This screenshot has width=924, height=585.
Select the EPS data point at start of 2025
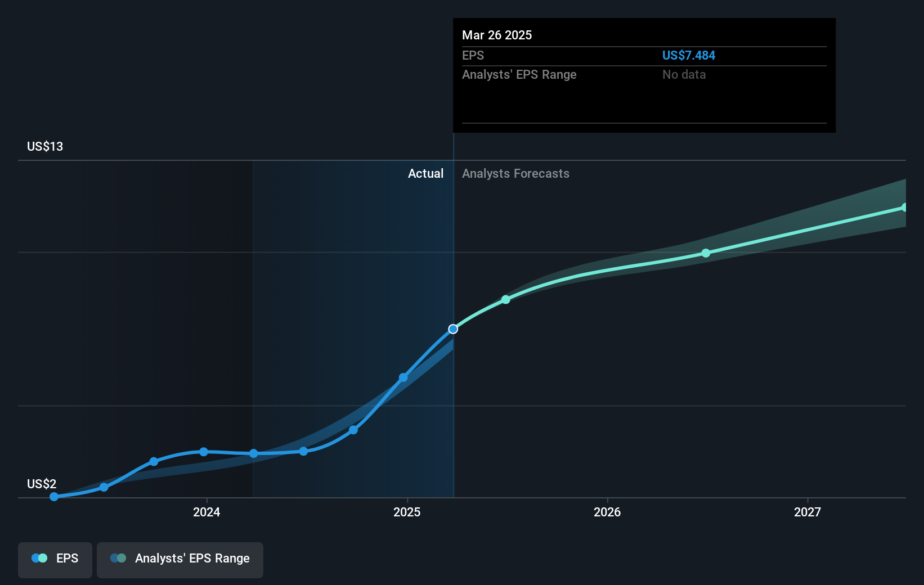click(403, 377)
